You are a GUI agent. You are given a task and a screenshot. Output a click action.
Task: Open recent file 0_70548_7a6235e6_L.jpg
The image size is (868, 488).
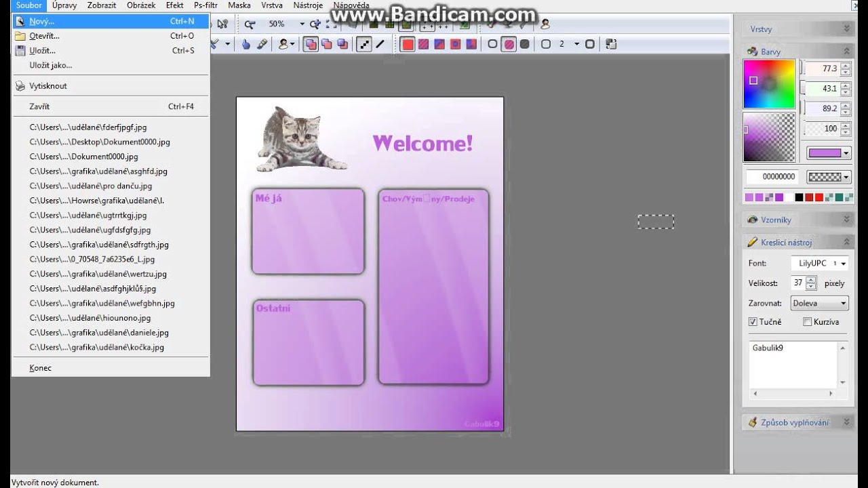[111, 259]
